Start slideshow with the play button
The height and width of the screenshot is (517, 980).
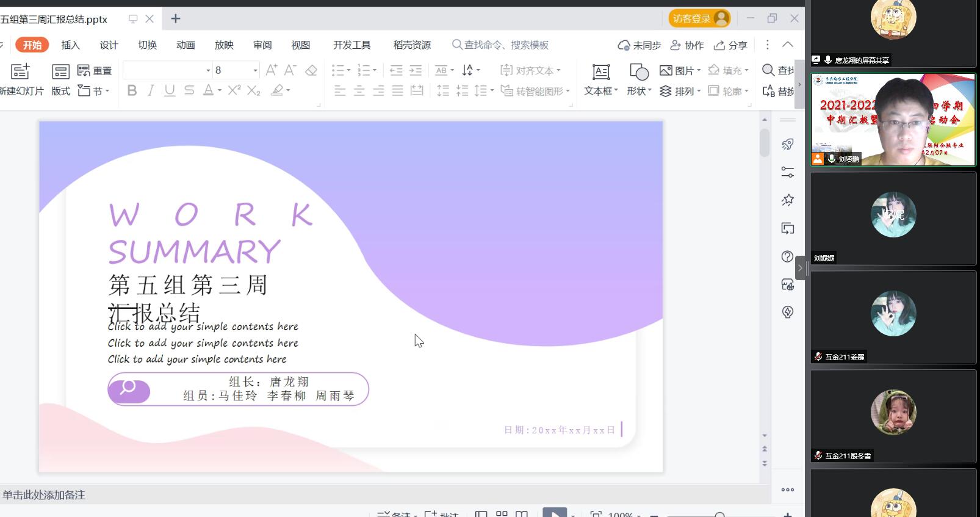555,513
